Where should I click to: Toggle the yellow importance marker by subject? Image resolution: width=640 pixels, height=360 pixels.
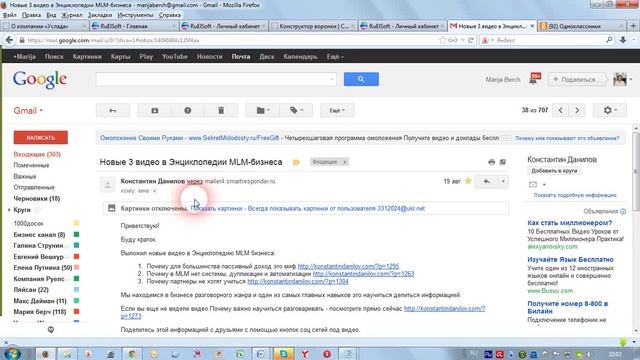(296, 162)
